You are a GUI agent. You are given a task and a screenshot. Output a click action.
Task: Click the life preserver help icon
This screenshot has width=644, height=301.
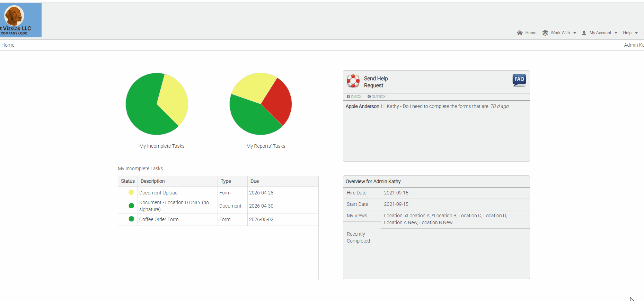353,81
